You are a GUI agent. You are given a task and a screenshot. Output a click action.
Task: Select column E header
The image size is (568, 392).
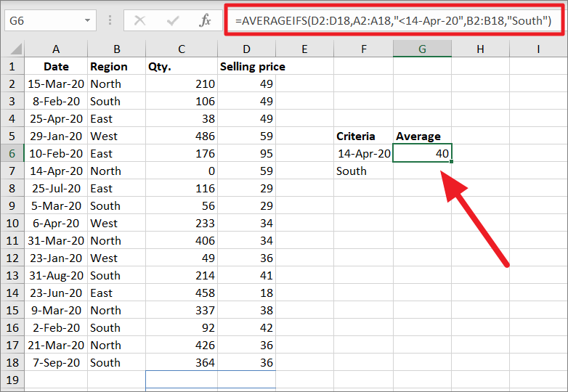(x=304, y=49)
